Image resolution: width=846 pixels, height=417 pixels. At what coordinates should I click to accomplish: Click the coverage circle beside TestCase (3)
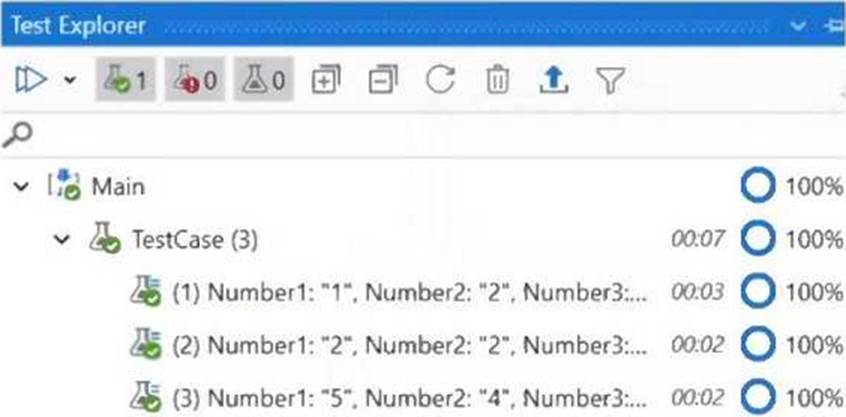[758, 239]
